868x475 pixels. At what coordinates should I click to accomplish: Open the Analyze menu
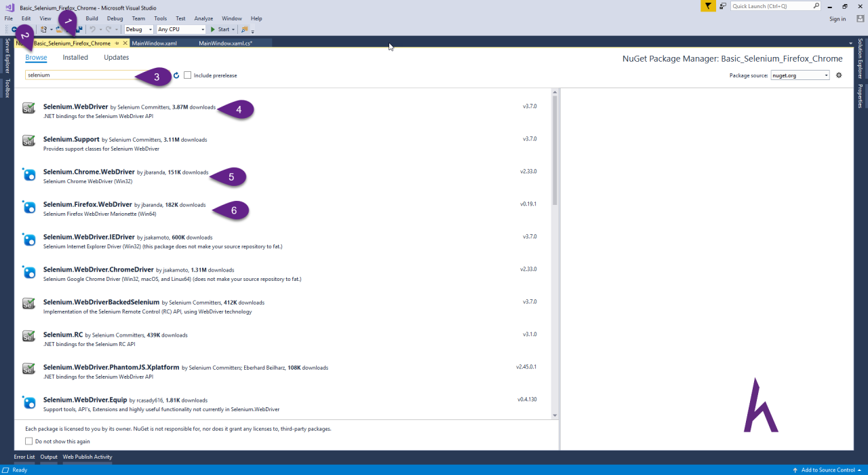tap(203, 18)
